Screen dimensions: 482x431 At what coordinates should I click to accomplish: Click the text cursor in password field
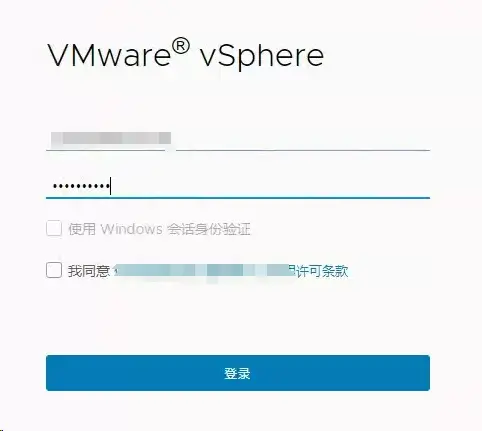point(110,186)
